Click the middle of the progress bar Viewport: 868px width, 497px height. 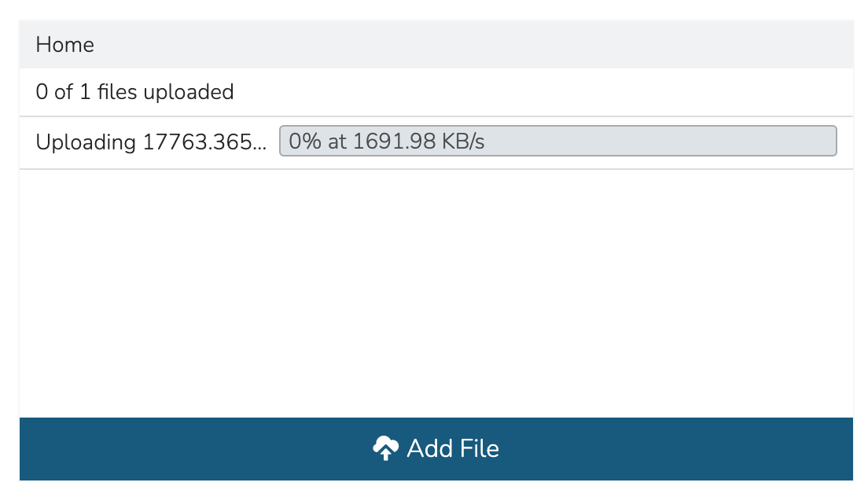(x=558, y=142)
